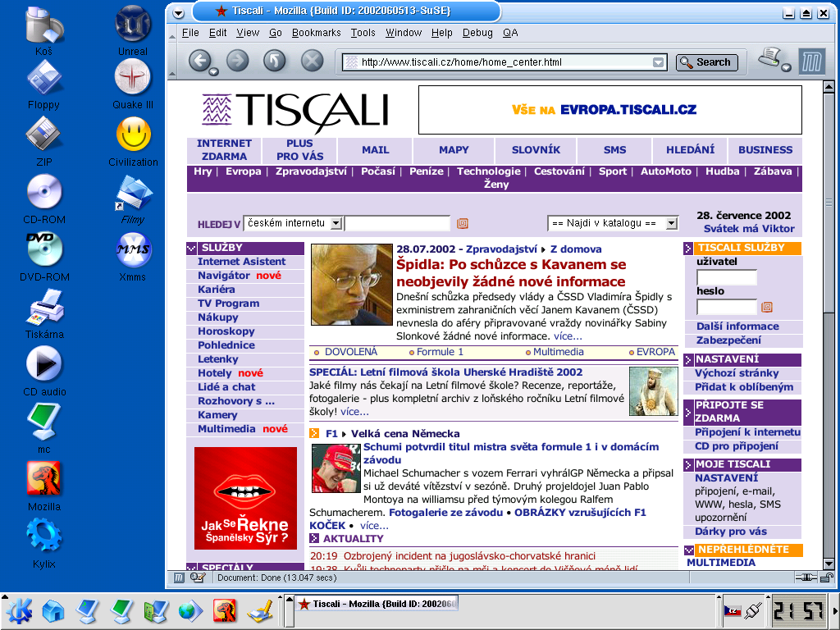
Task: Click the 'Jak se řekne Španělsky Sýr' banner
Action: point(245,498)
